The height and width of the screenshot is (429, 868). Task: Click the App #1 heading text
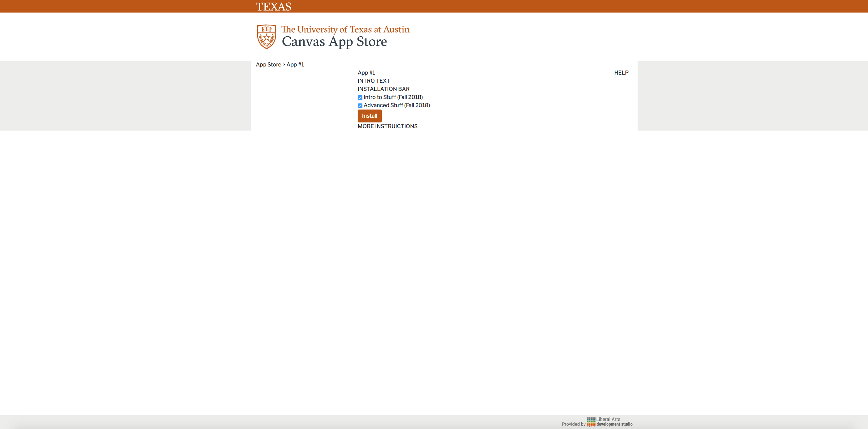(366, 73)
